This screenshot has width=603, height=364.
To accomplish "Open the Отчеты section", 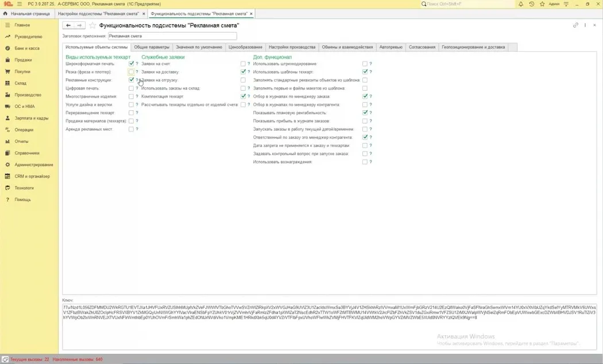I will point(21,141).
